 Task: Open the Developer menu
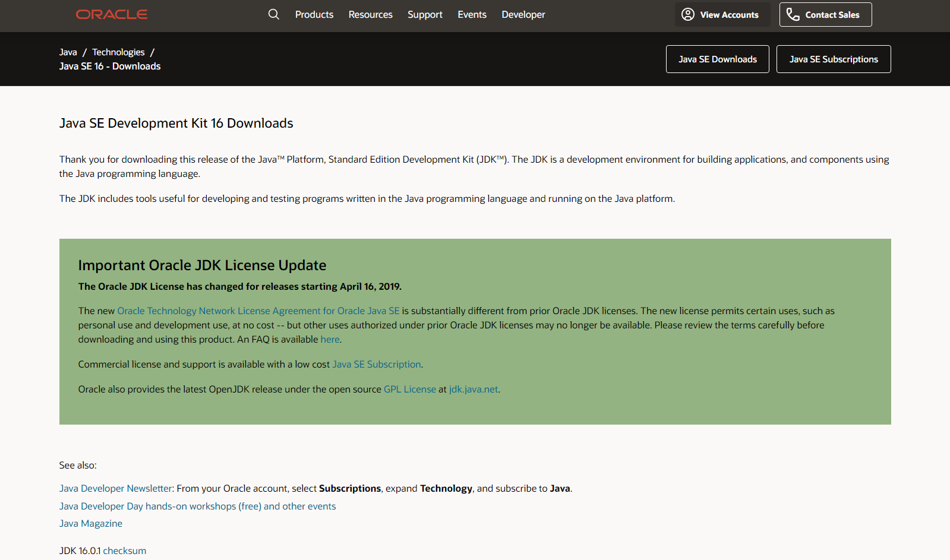(x=523, y=14)
